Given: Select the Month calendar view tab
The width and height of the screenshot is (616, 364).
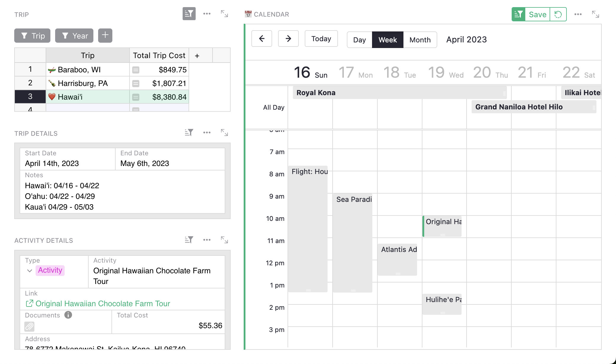Looking at the screenshot, I should (420, 39).
